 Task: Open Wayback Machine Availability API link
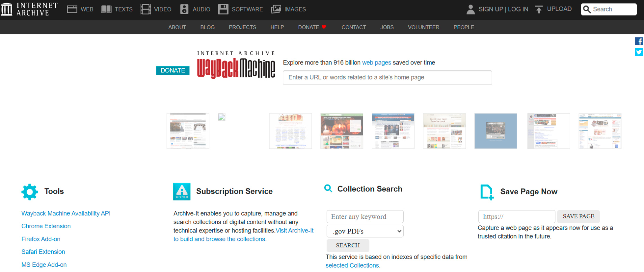coord(66,213)
